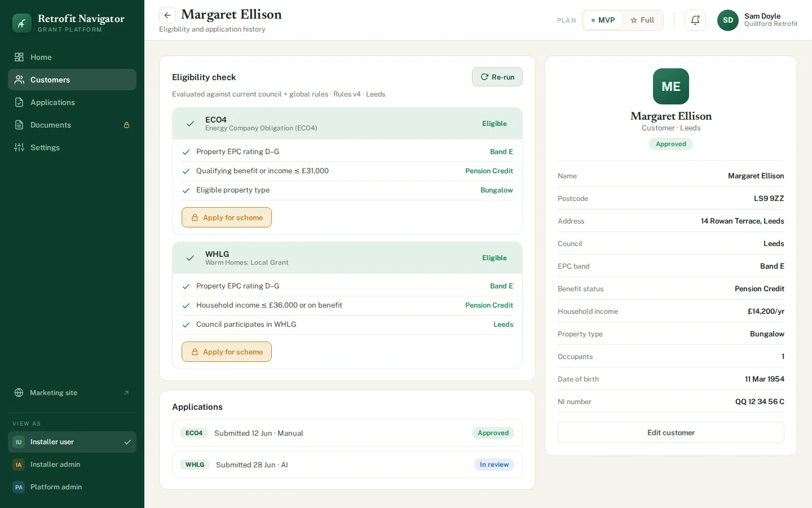The width and height of the screenshot is (812, 508).
Task: Open the Home sidebar item
Action: click(72, 57)
